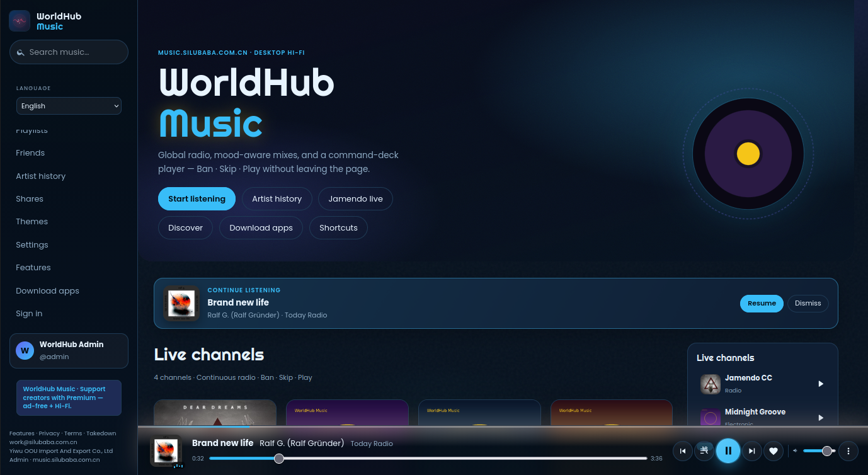Click the 3:36 total duration label
The image size is (868, 475).
(656, 459)
